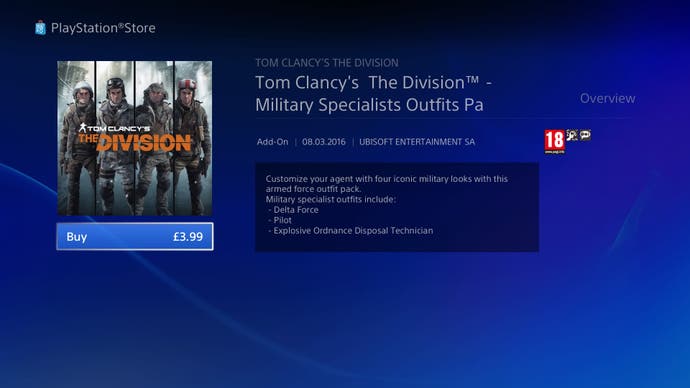Screen dimensions: 690x388
Task: Click the PlayStation Store shopping bag icon
Action: (40, 28)
